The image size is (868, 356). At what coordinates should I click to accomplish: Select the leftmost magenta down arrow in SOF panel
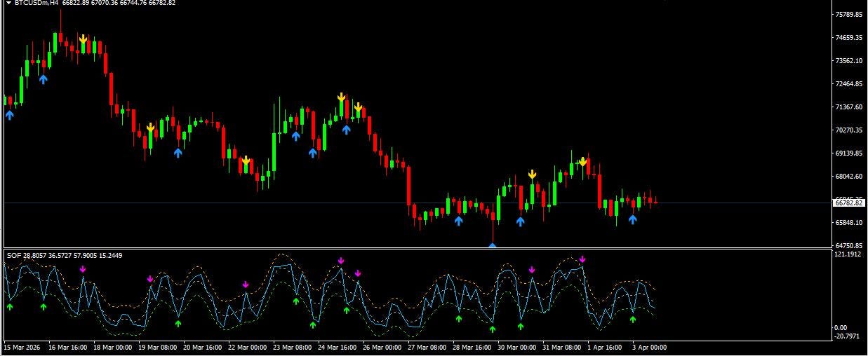coord(82,269)
